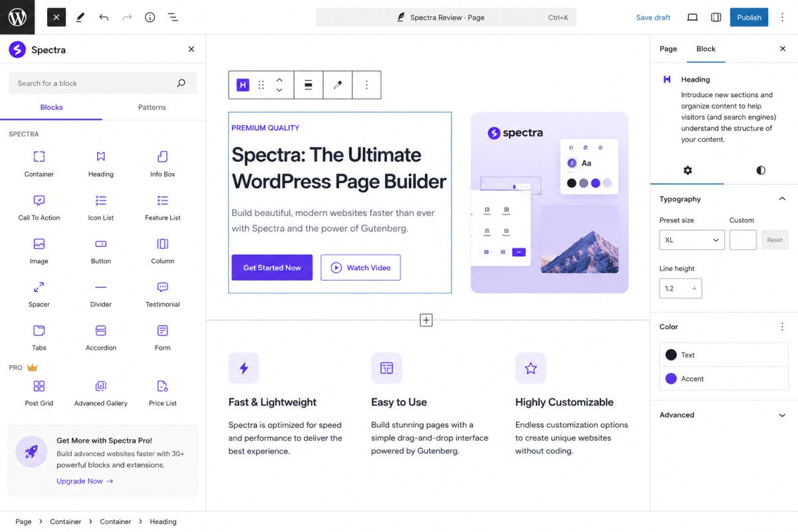Click the Undo arrow
Image resolution: width=798 pixels, height=532 pixels.
104,17
